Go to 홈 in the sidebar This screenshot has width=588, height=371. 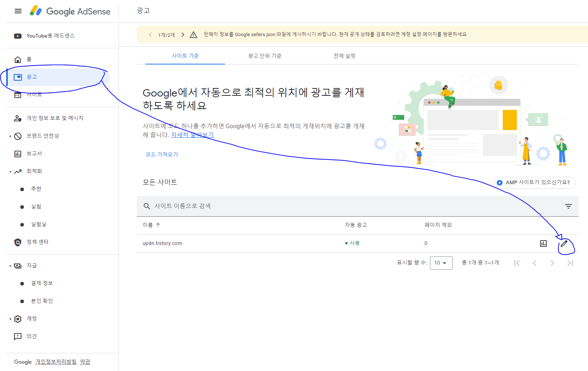[x=29, y=59]
